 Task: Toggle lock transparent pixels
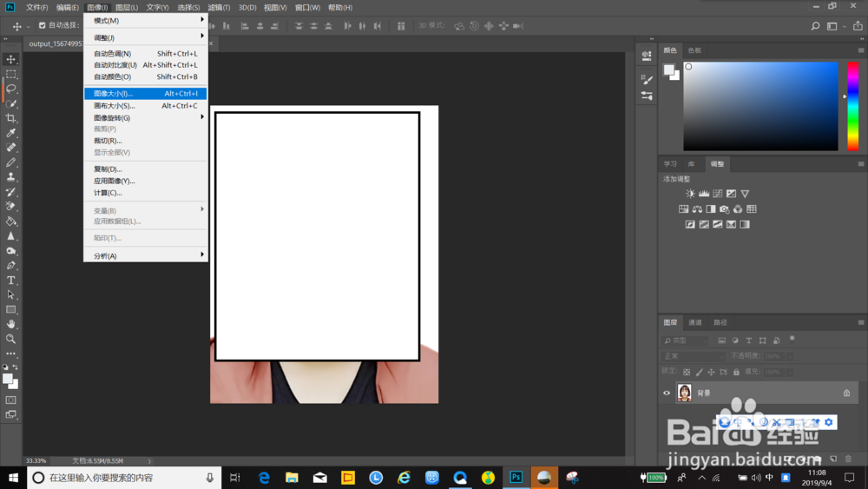click(x=687, y=372)
